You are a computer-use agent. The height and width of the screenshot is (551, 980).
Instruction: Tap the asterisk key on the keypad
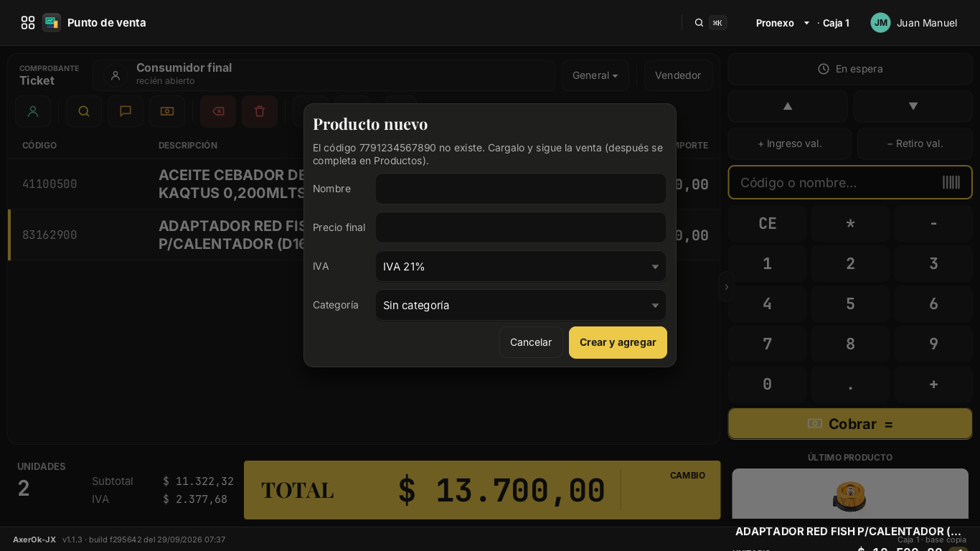(x=850, y=223)
